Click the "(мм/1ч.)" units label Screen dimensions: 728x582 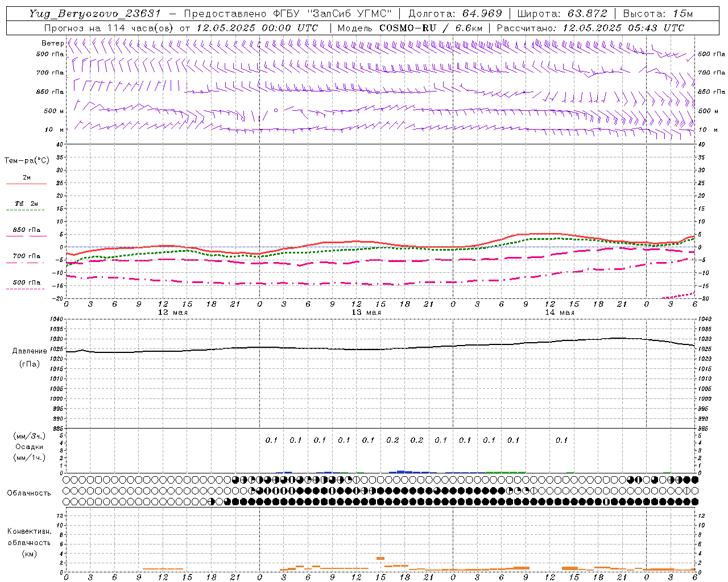(x=30, y=458)
